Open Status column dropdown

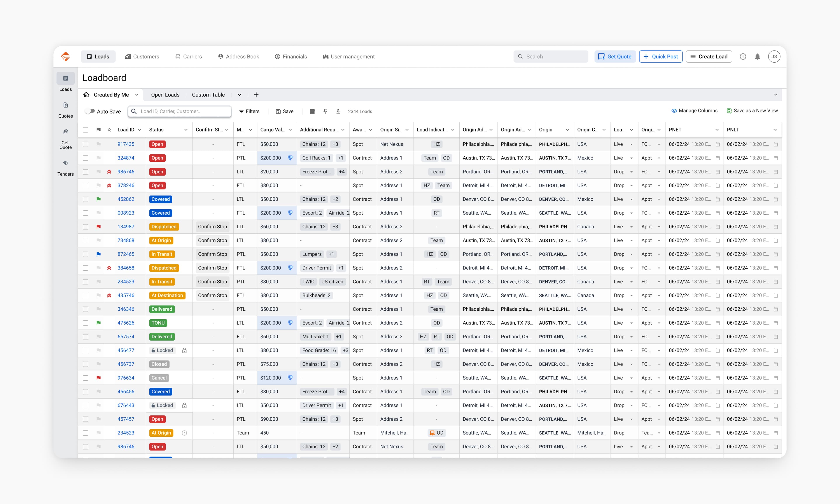[x=186, y=130]
